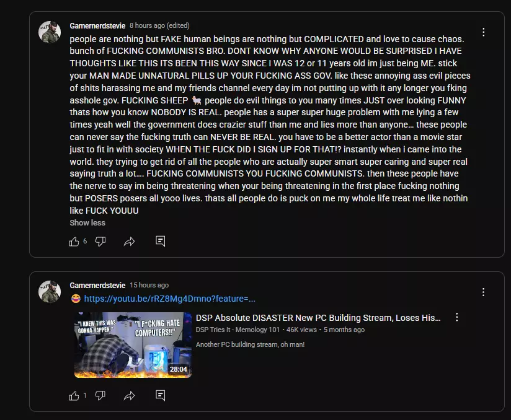Dislike the first community post

(x=100, y=242)
